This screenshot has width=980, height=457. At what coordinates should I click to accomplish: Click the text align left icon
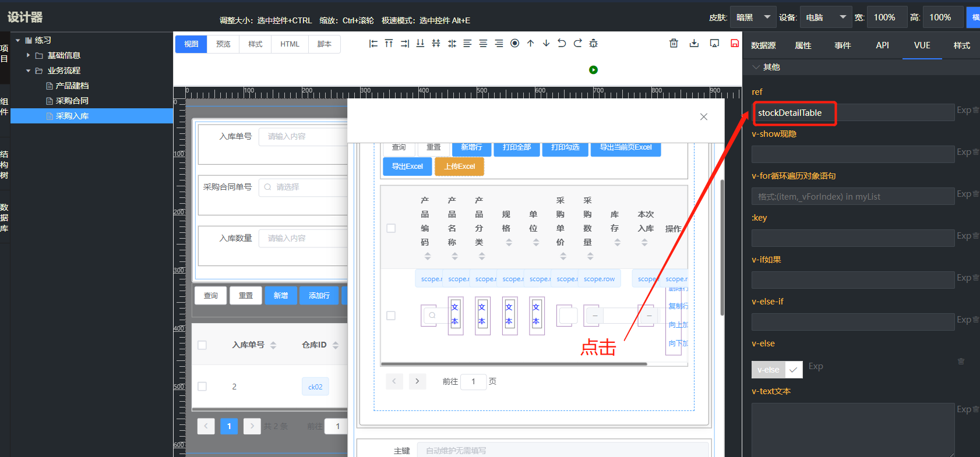coord(467,44)
